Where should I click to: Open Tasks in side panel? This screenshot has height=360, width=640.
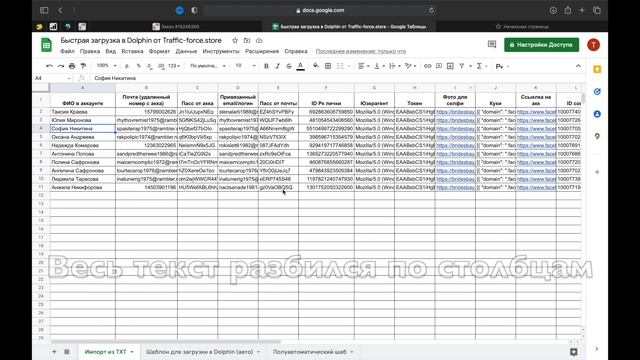click(597, 91)
